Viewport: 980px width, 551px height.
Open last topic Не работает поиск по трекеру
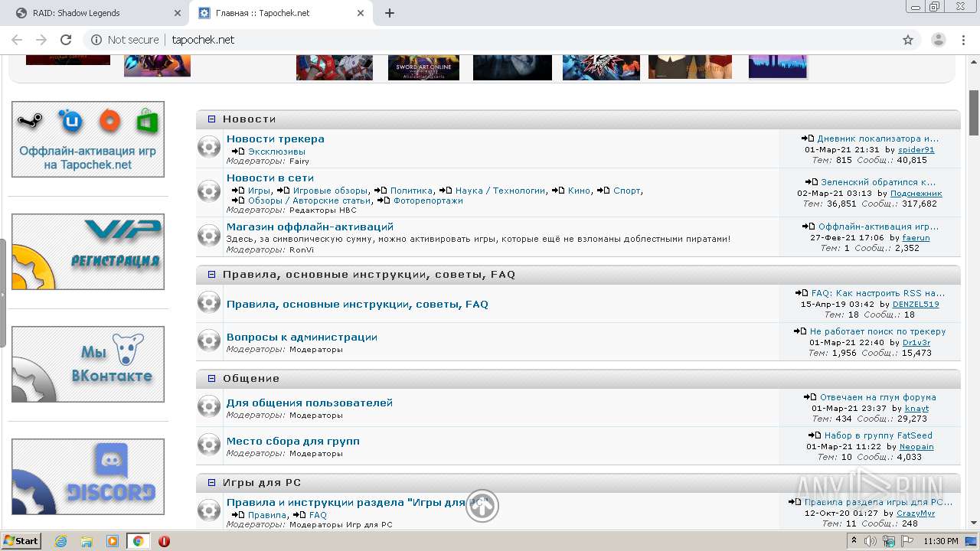(x=877, y=331)
